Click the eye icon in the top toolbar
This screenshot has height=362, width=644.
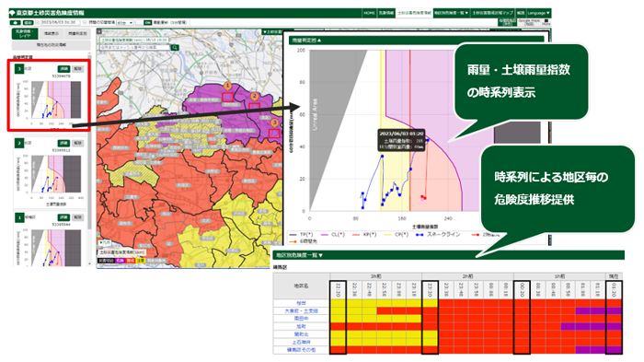pyautogui.click(x=16, y=23)
